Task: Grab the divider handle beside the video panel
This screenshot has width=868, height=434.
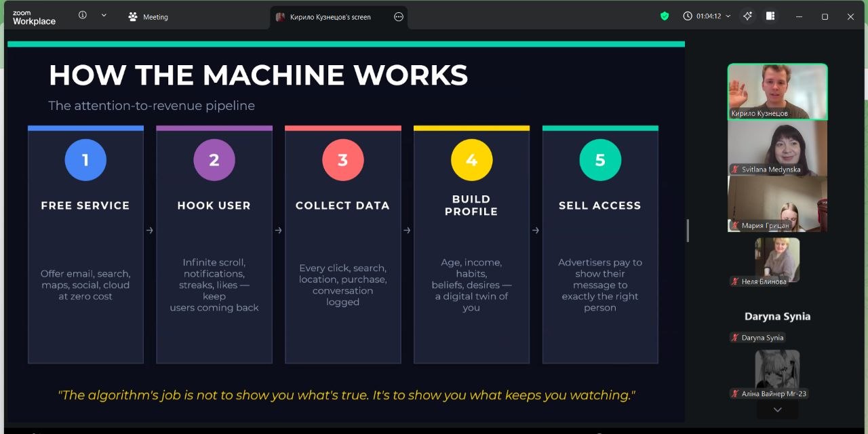Action: tap(688, 231)
